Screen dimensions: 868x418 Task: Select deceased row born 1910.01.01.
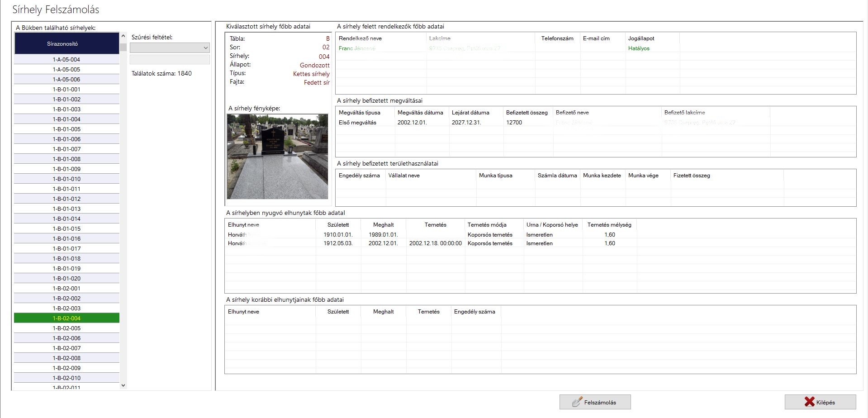pyautogui.click(x=338, y=235)
